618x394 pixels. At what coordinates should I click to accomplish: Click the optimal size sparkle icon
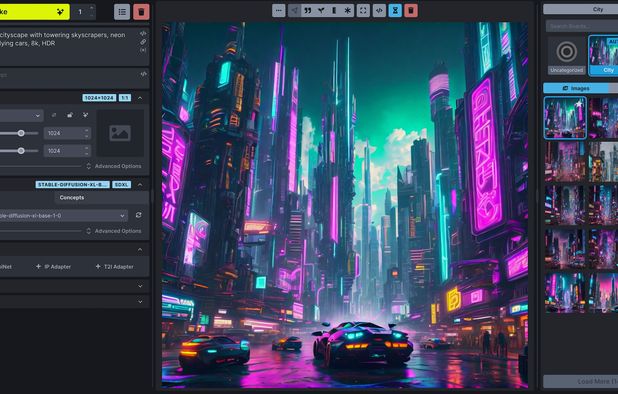click(x=85, y=115)
